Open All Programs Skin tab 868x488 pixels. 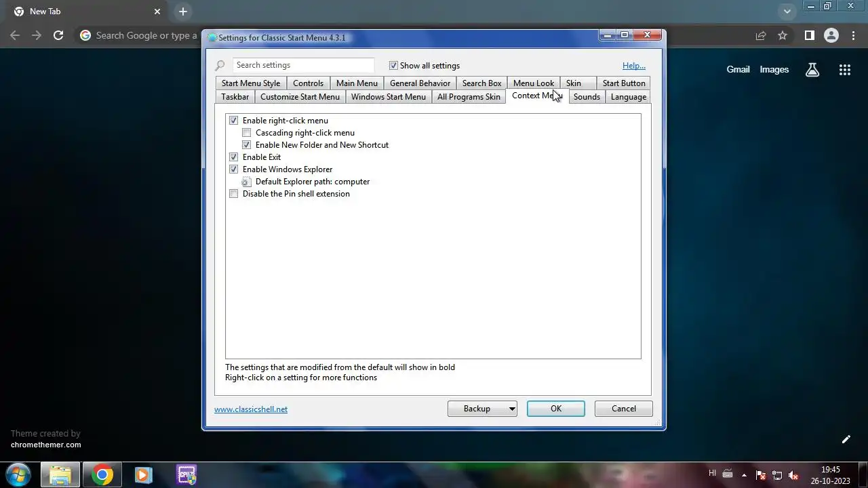tap(469, 97)
